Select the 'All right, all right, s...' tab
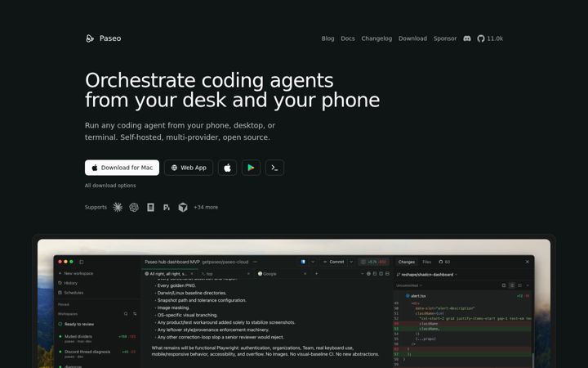Screen dimensions: 588x368 coord(168,274)
